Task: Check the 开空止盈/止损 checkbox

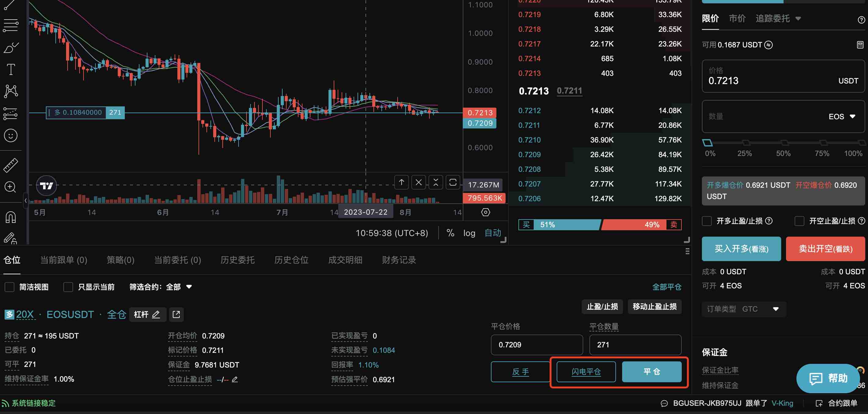Action: click(x=799, y=221)
